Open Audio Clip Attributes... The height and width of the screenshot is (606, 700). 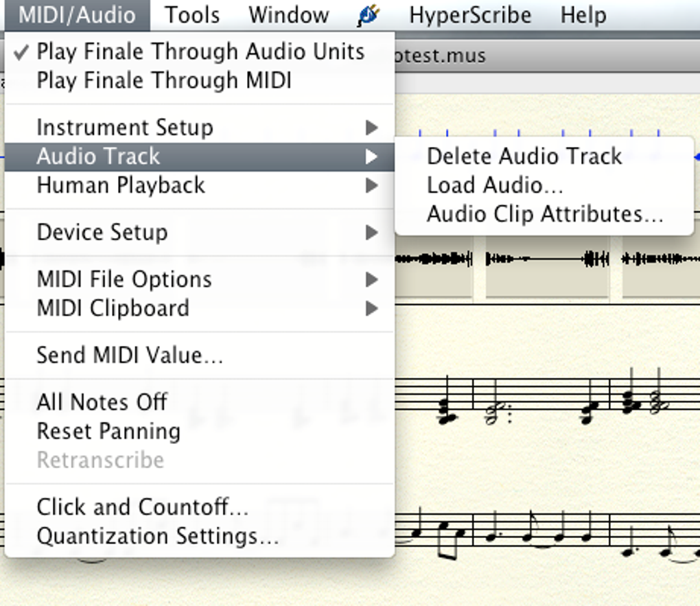pos(544,214)
